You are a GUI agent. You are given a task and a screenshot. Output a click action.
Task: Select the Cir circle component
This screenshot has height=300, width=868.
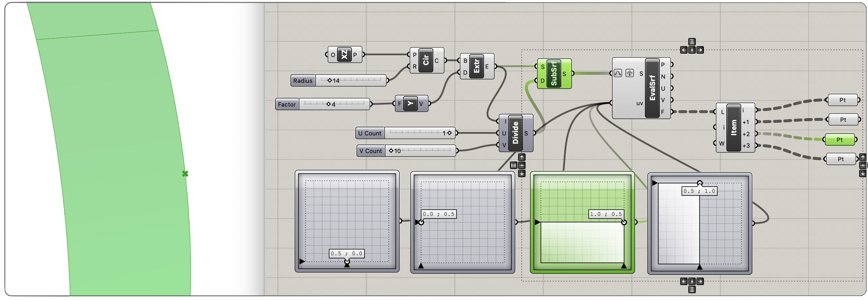pyautogui.click(x=426, y=60)
